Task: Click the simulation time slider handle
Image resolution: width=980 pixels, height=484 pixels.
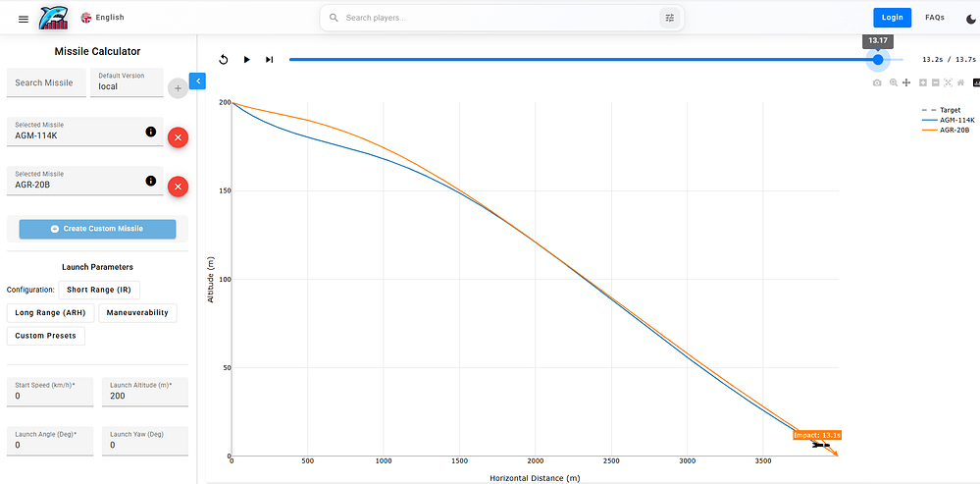Action: click(x=878, y=60)
